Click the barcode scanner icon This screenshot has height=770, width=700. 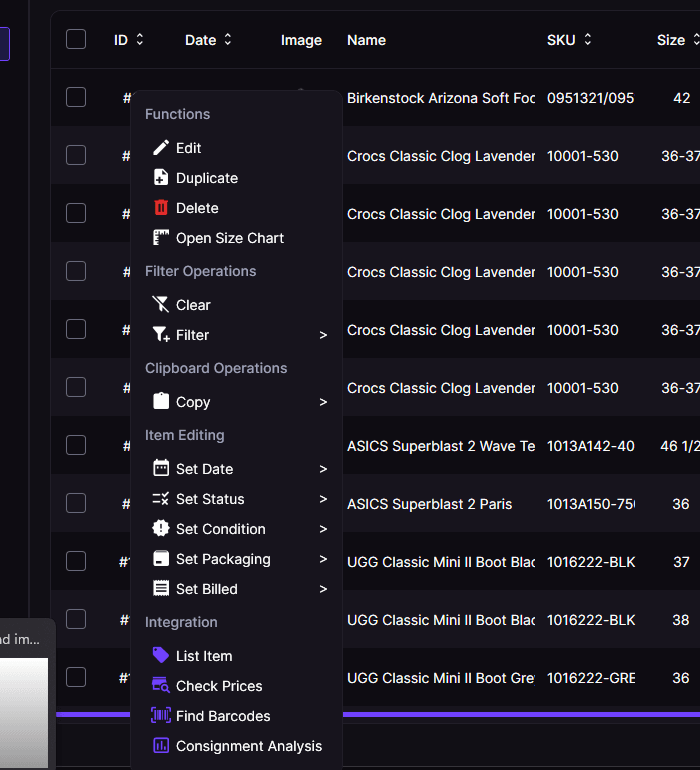point(161,715)
